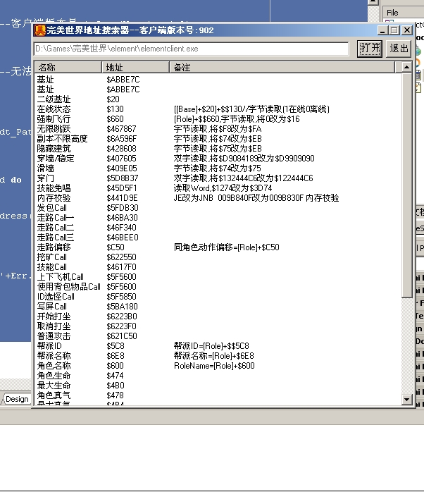Maximize the address searcher window
The image size is (424, 504).
(394, 30)
